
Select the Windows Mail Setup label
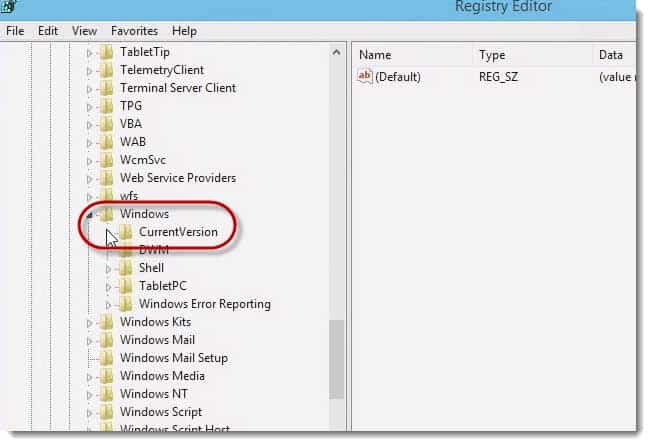[x=174, y=358]
